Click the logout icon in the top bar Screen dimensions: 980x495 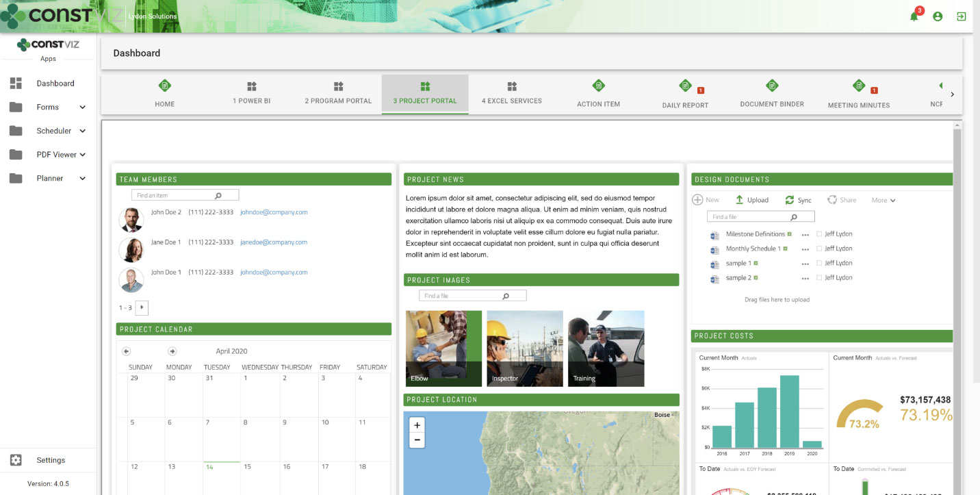[x=961, y=16]
